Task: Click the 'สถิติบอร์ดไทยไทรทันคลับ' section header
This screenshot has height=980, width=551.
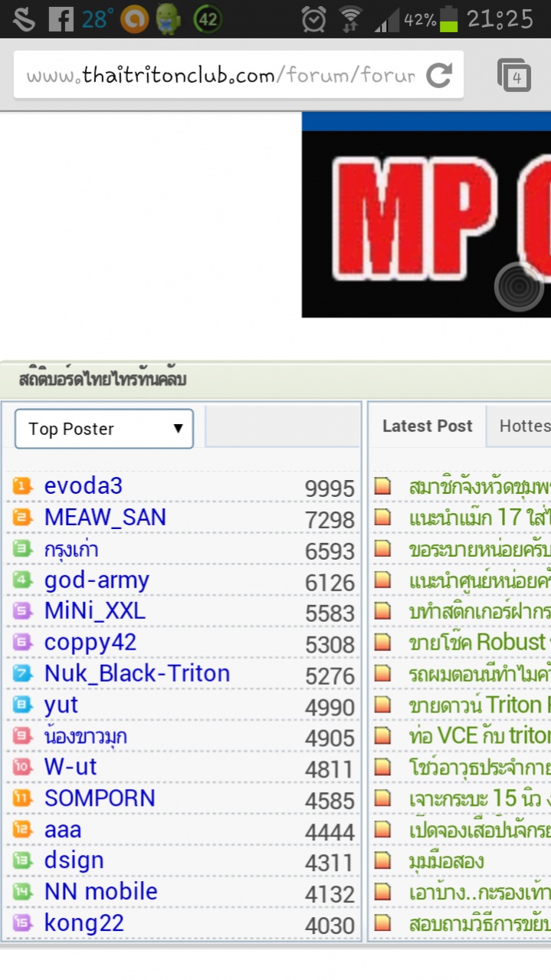Action: pyautogui.click(x=102, y=380)
